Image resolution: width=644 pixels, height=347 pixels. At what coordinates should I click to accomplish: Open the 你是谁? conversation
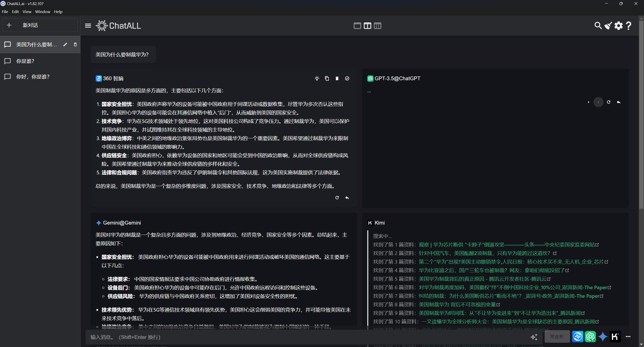(x=40, y=61)
